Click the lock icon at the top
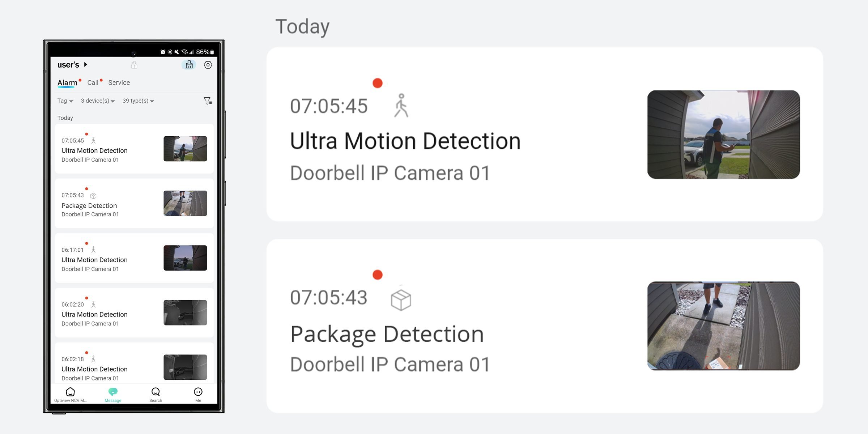 point(135,65)
